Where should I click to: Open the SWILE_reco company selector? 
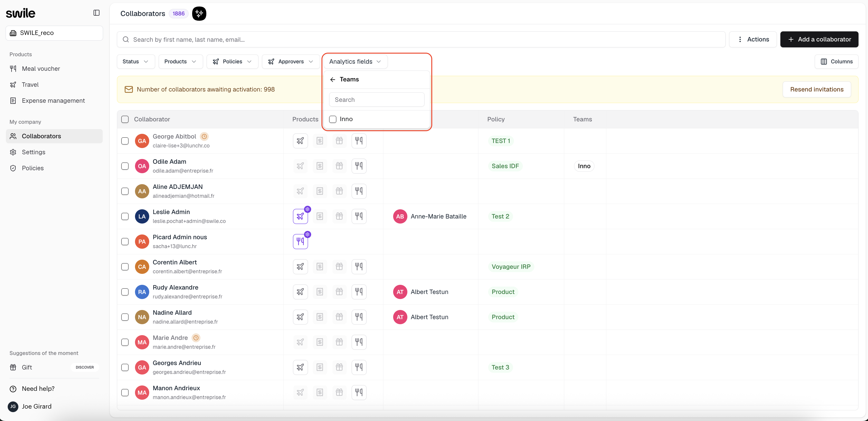(x=54, y=33)
